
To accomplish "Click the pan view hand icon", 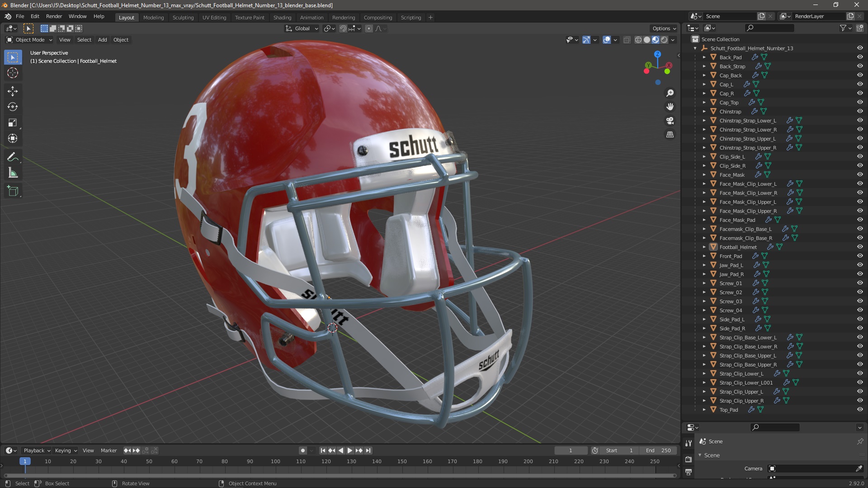I will 670,107.
